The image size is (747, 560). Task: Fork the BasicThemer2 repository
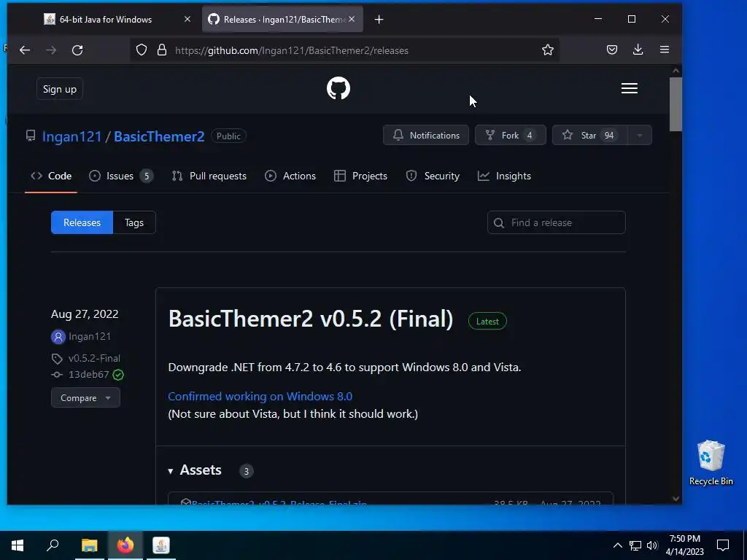510,135
